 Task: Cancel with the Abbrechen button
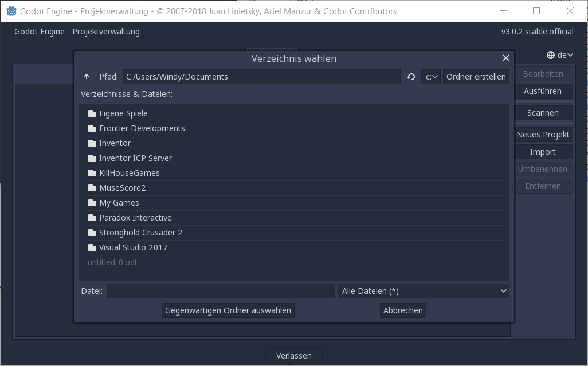[403, 310]
